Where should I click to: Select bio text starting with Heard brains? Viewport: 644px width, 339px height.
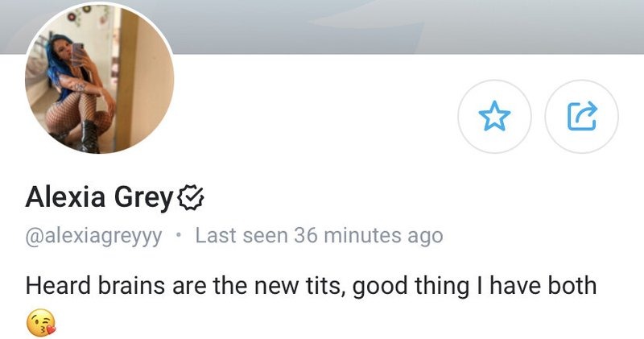[x=311, y=286]
